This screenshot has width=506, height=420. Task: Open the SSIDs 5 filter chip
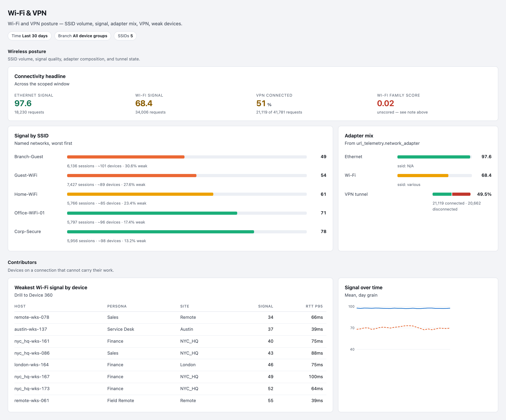click(x=125, y=36)
